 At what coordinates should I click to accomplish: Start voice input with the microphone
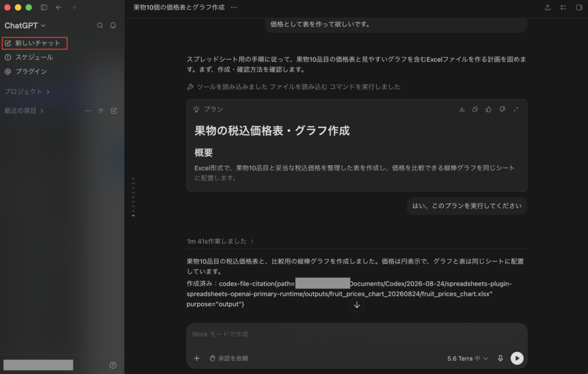(x=500, y=359)
